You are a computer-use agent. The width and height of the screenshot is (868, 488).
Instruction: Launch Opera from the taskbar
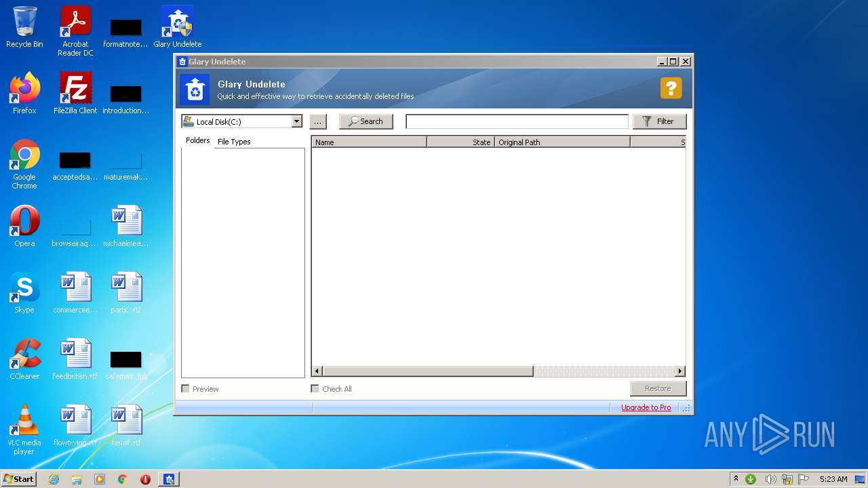(x=145, y=479)
